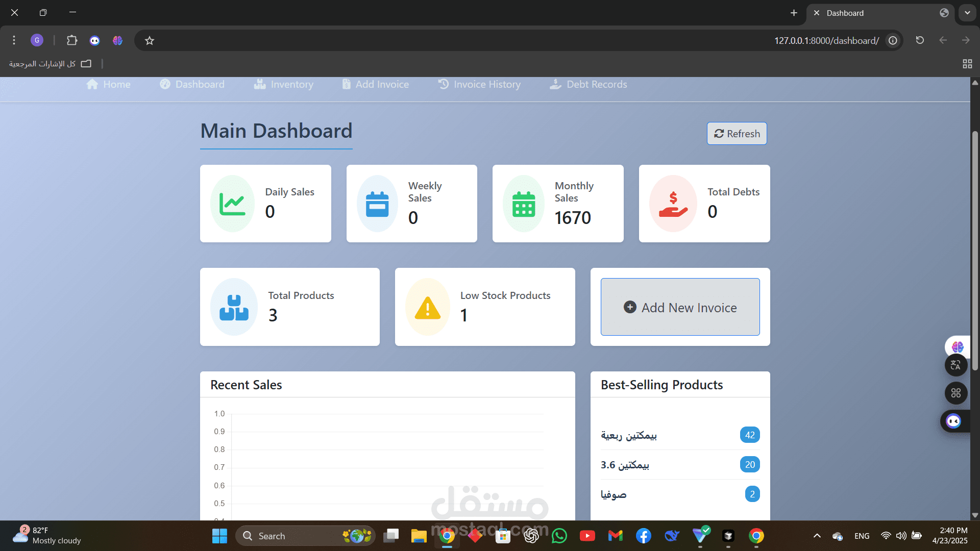This screenshot has width=980, height=551.
Task: Click the Total Products value 3
Action: pyautogui.click(x=273, y=315)
